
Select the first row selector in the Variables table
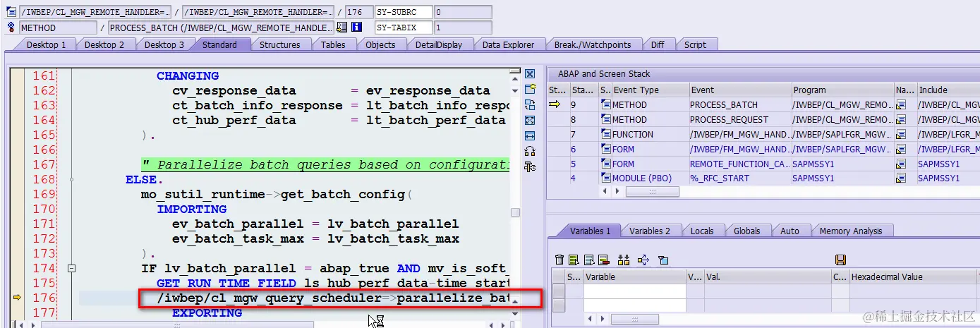[x=558, y=291]
